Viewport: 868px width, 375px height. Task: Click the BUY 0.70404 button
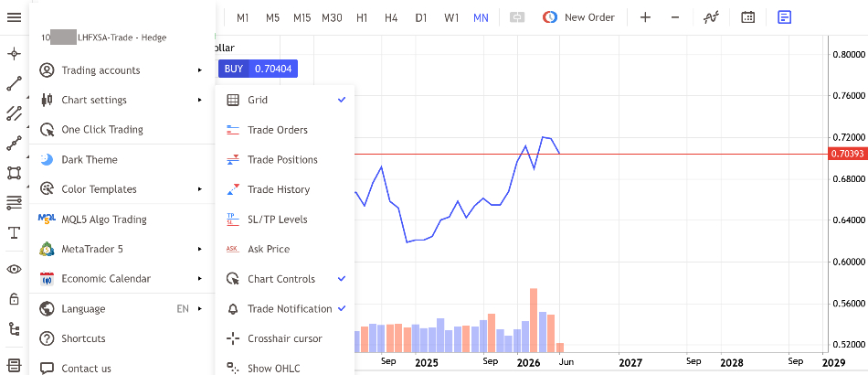point(258,69)
